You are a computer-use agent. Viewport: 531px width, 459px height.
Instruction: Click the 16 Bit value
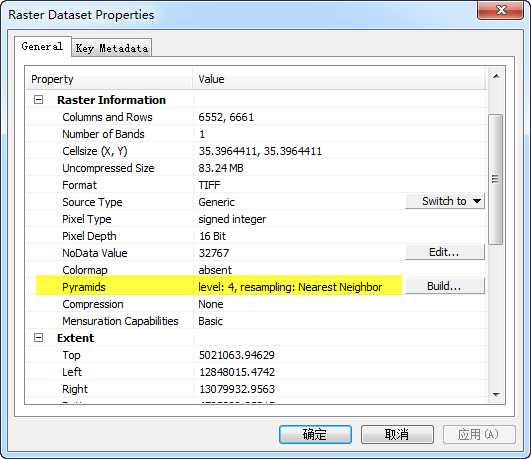[x=212, y=236]
